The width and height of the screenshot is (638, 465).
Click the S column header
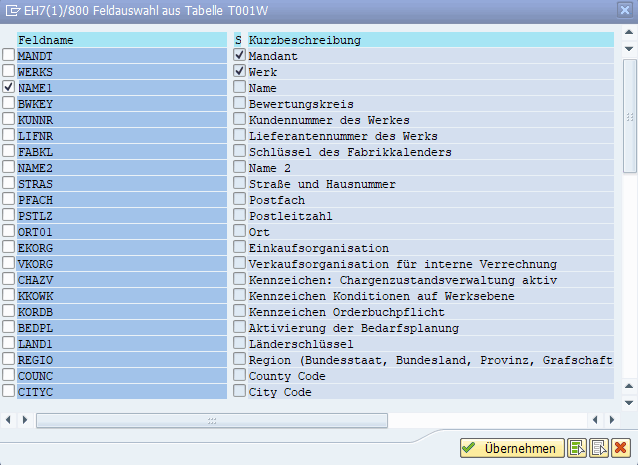click(x=238, y=40)
